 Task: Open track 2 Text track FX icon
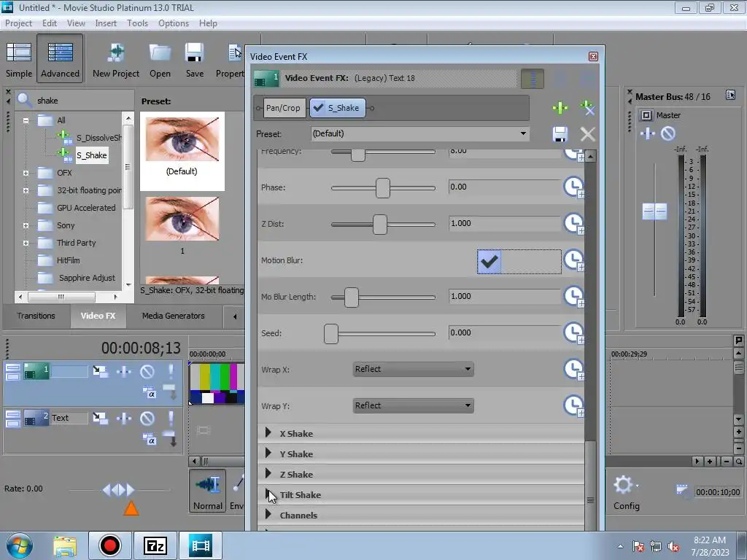click(124, 418)
